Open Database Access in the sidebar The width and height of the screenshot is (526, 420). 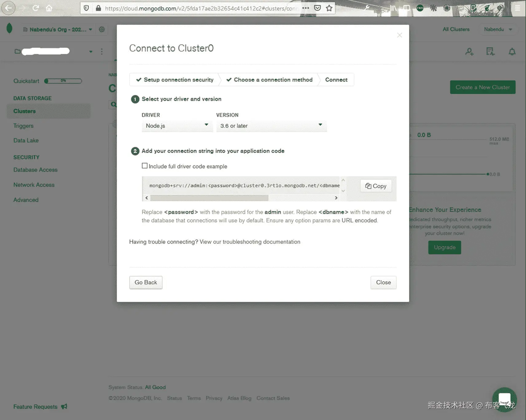pyautogui.click(x=35, y=170)
